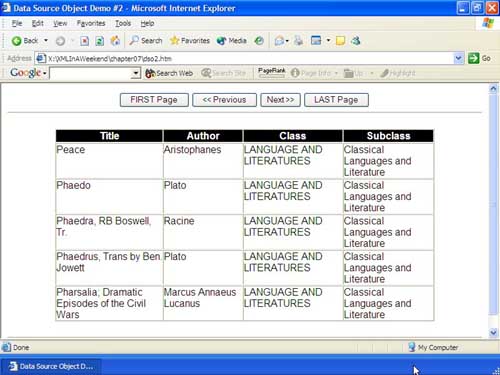Viewport: 500px width, 375px height.
Task: Click the Data Source Object taskbar button
Action: (51, 366)
